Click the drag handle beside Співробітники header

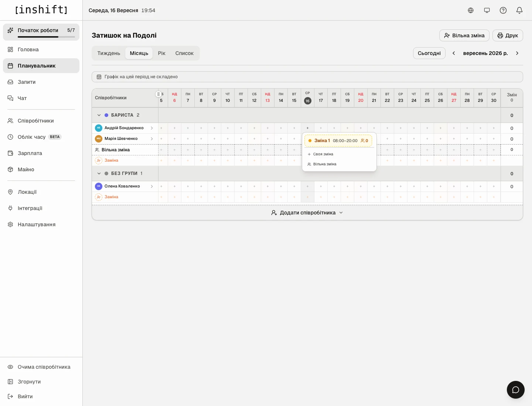pos(158,94)
